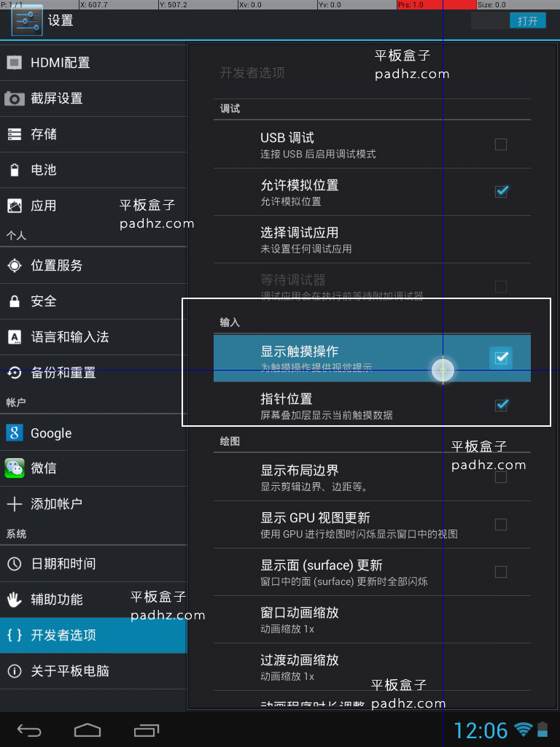Tap the WeChat 微信 icon
Viewport: 560px width, 747px height.
coord(15,468)
